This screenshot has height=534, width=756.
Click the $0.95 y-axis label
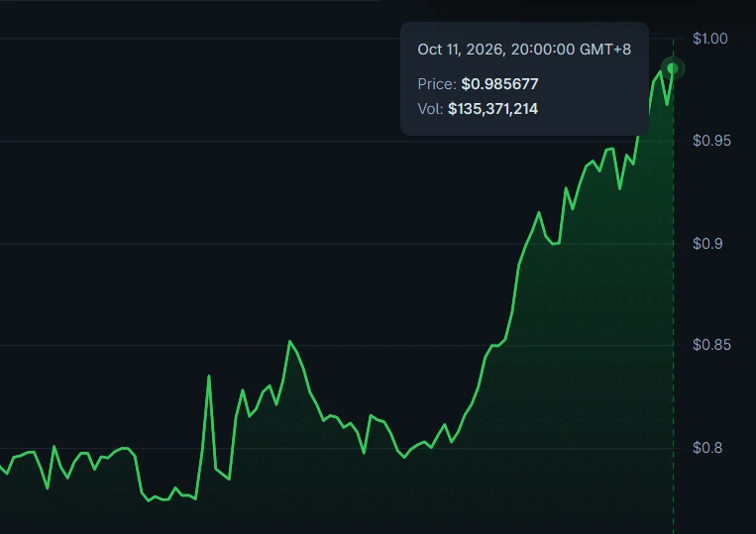[x=711, y=141]
